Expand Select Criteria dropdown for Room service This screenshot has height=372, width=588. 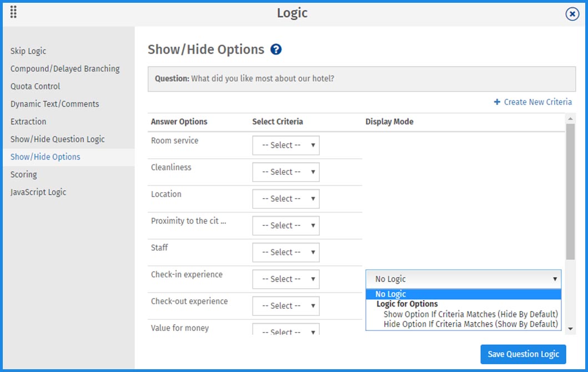point(285,145)
